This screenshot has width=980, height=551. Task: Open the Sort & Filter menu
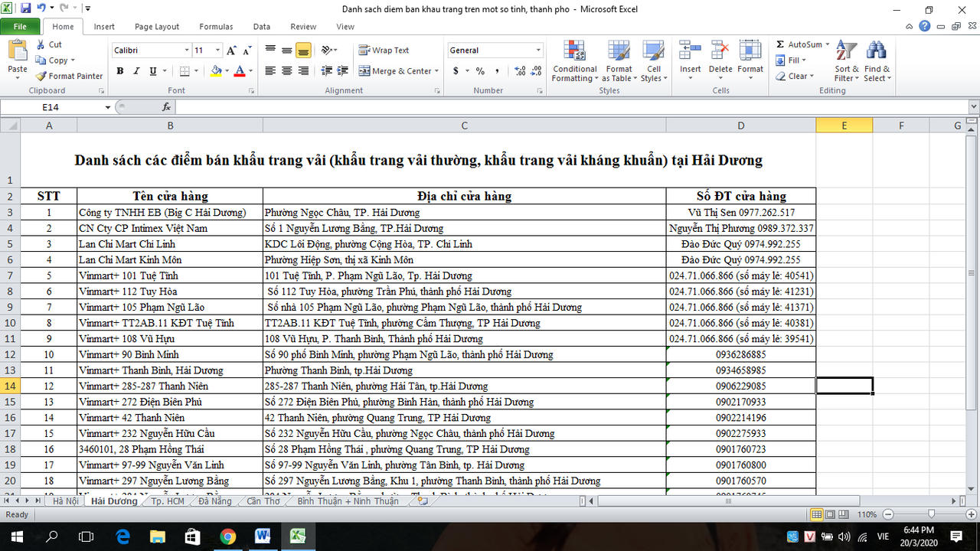click(846, 61)
